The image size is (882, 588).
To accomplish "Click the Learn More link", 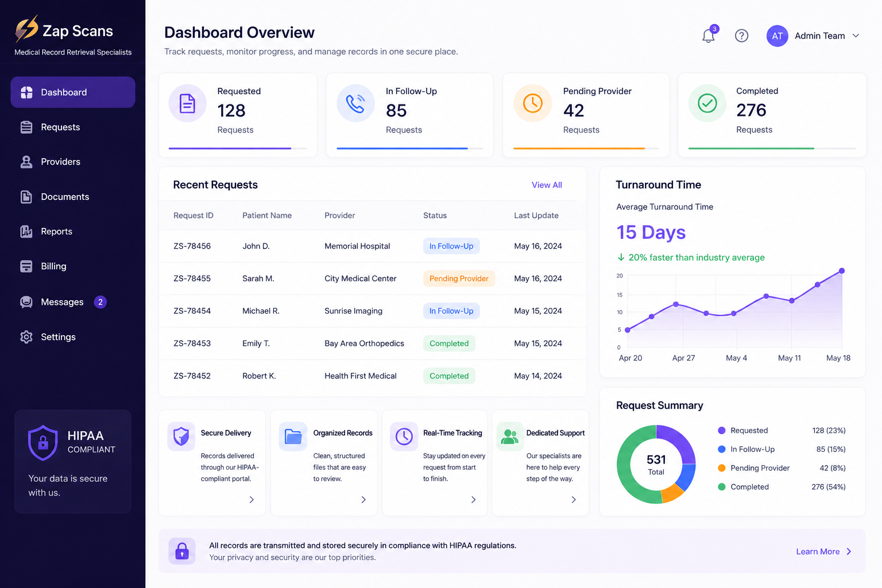I will [x=818, y=551].
